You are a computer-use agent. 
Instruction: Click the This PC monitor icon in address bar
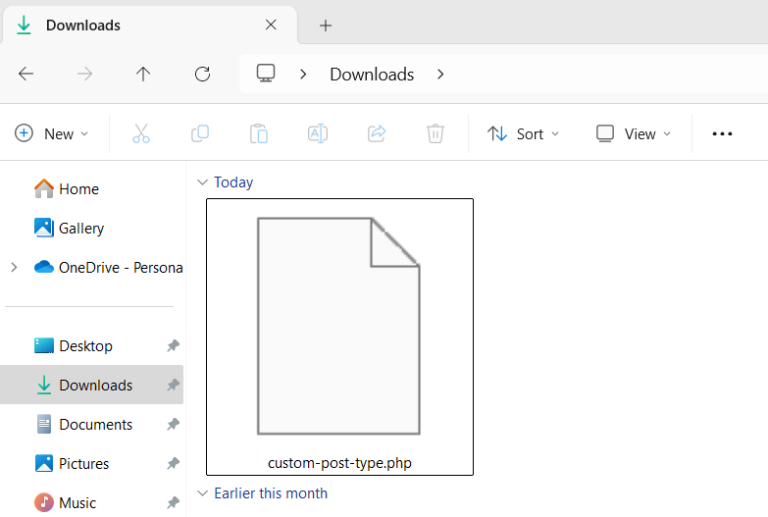266,73
